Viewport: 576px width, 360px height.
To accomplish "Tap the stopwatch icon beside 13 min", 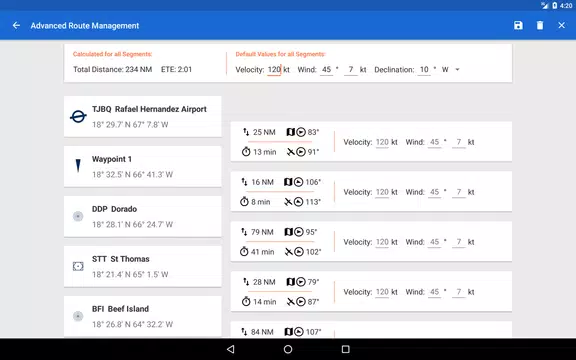I will [246, 152].
